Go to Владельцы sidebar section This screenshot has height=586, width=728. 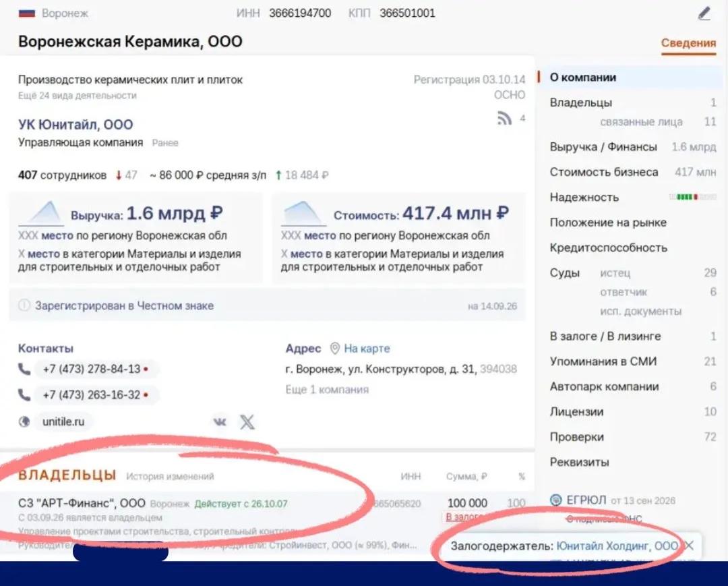(x=581, y=102)
